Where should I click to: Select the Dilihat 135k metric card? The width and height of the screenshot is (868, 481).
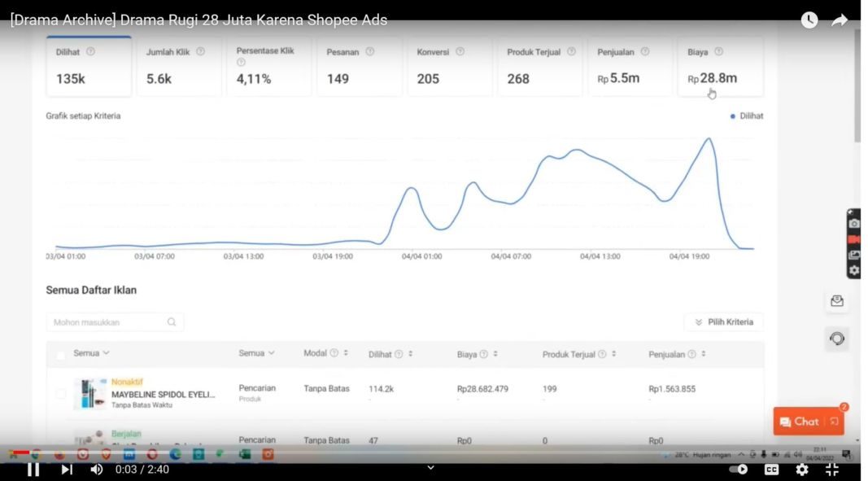pyautogui.click(x=89, y=67)
